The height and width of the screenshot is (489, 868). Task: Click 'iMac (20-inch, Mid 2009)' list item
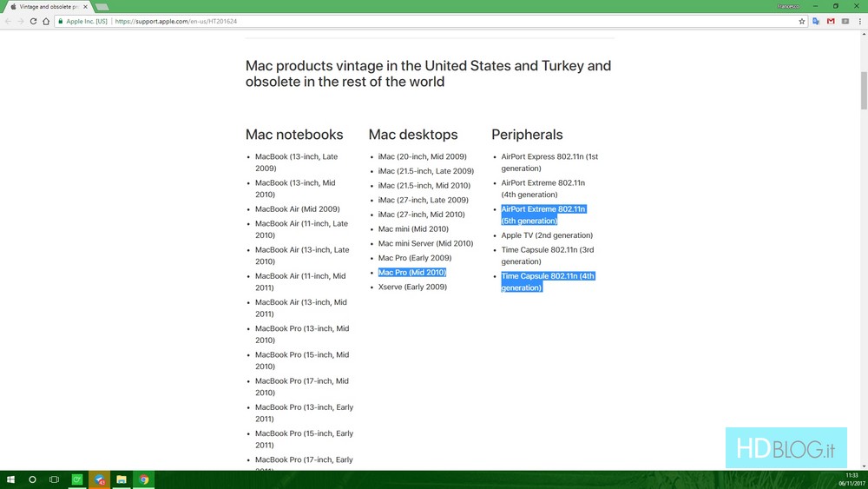tap(423, 156)
